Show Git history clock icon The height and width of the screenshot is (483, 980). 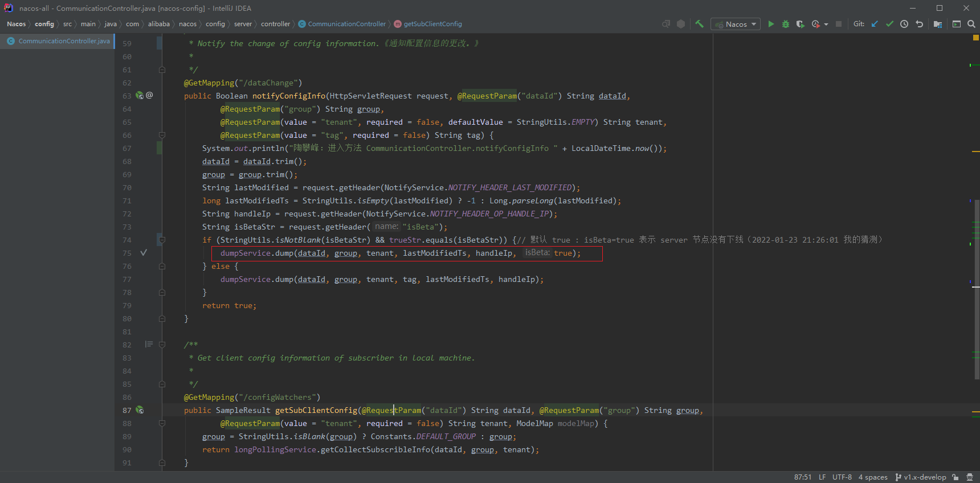coord(904,24)
